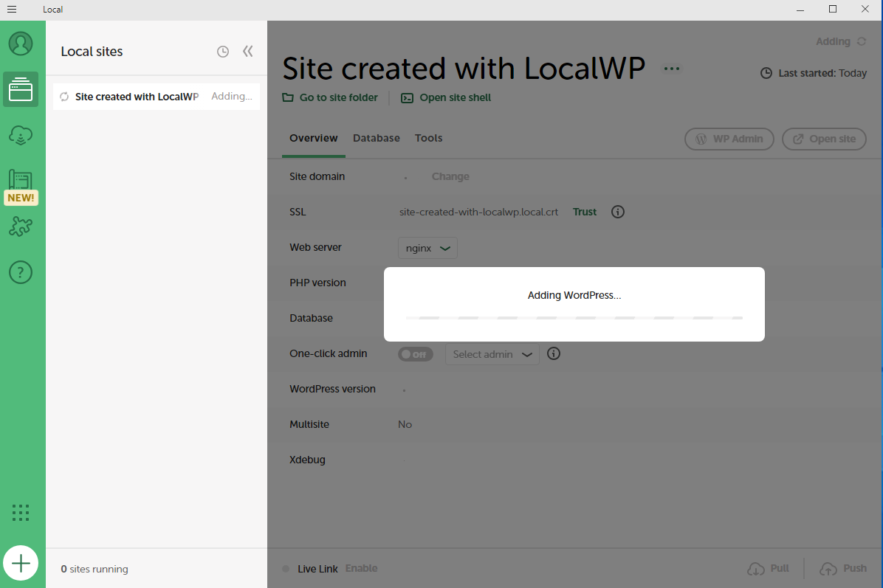This screenshot has height=588, width=883.
Task: Select the Local sites sidebar icon
Action: click(x=21, y=90)
